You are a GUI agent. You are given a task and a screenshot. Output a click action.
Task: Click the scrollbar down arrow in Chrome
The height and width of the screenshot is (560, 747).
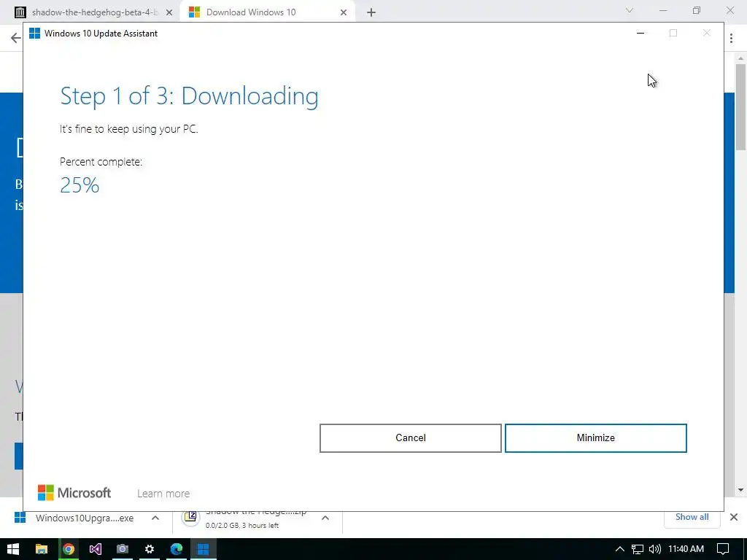coord(740,489)
